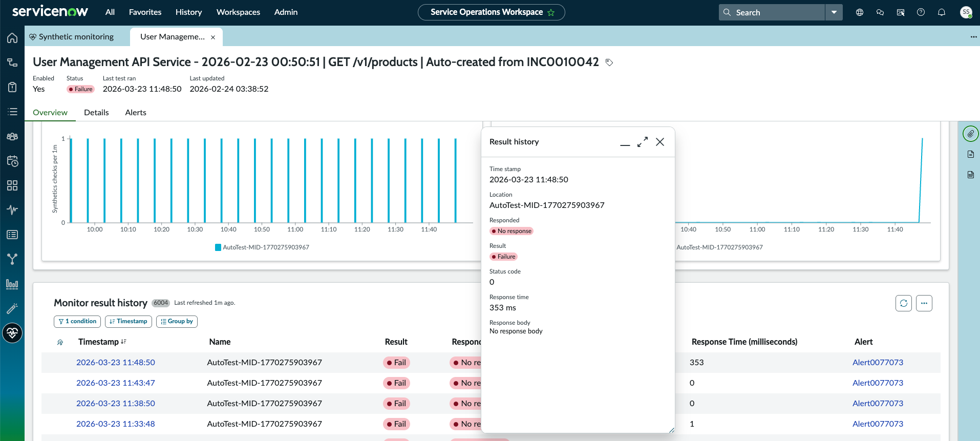Switch to the Alerts tab
The width and height of the screenshot is (980, 441).
(136, 113)
